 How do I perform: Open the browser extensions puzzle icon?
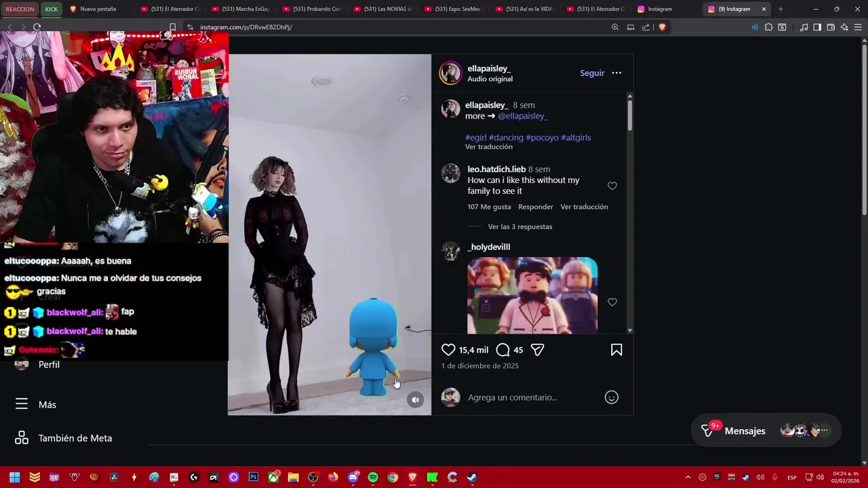(x=768, y=27)
